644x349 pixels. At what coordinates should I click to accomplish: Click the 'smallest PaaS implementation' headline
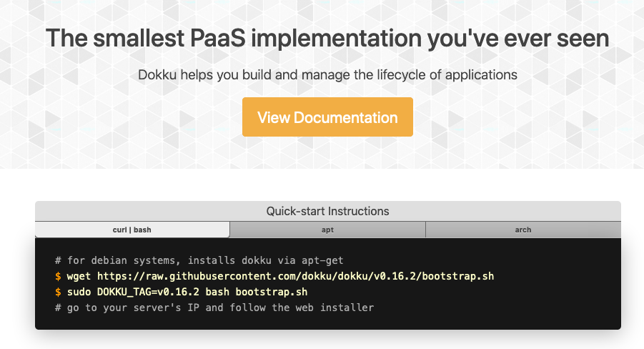[327, 38]
